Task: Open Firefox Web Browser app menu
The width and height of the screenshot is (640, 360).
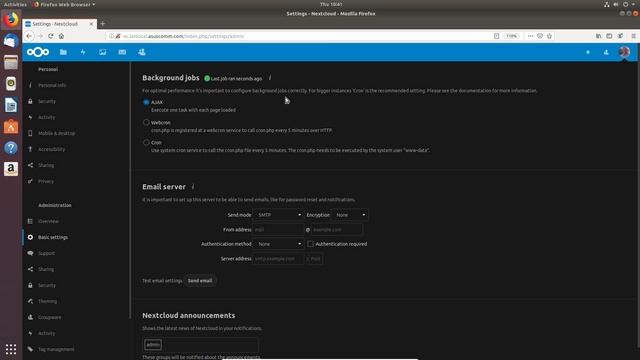Action: [x=64, y=4]
